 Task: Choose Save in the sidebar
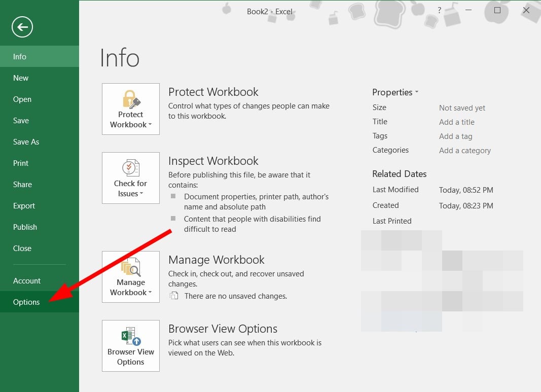click(x=40, y=120)
